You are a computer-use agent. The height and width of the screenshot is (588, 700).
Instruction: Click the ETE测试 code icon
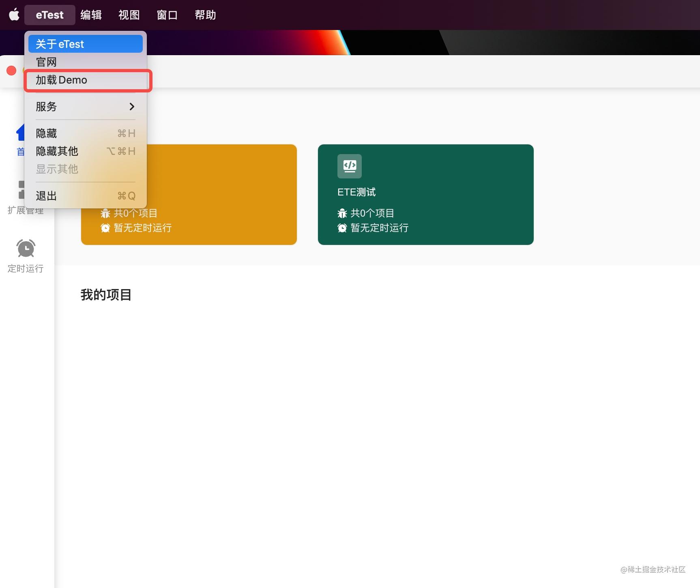tap(350, 166)
